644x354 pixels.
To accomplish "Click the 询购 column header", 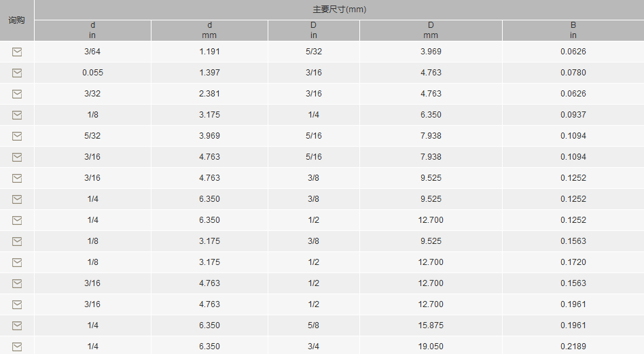I will 17,20.
